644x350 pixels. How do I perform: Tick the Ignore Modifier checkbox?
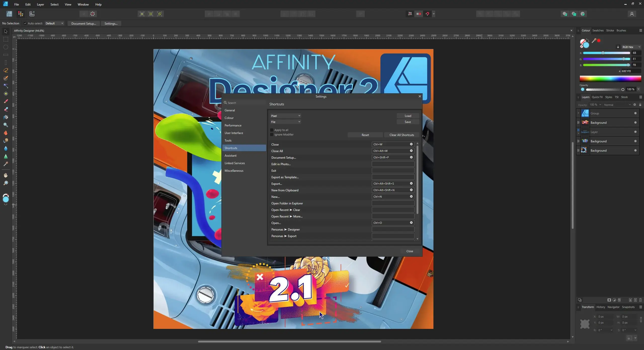[x=272, y=135]
